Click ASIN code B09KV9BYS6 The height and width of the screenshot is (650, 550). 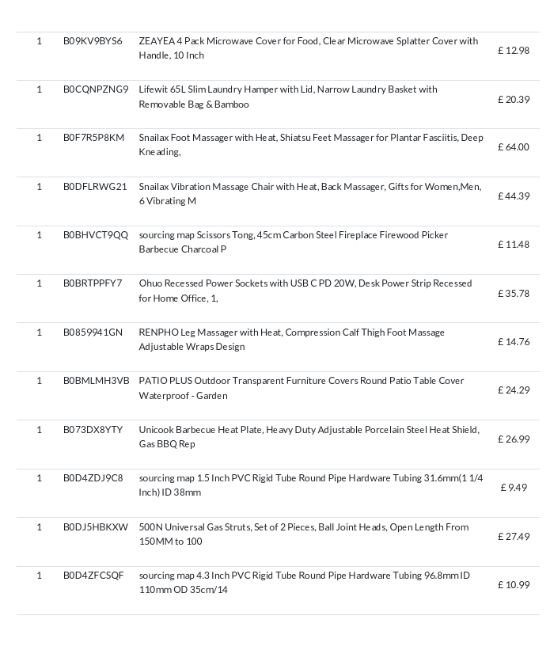tap(92, 41)
